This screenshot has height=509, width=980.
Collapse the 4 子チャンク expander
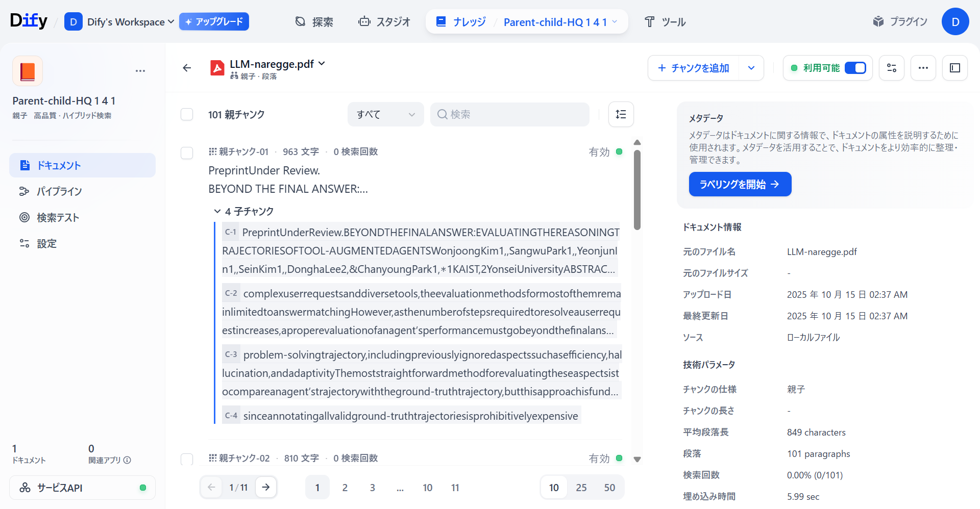pos(217,211)
